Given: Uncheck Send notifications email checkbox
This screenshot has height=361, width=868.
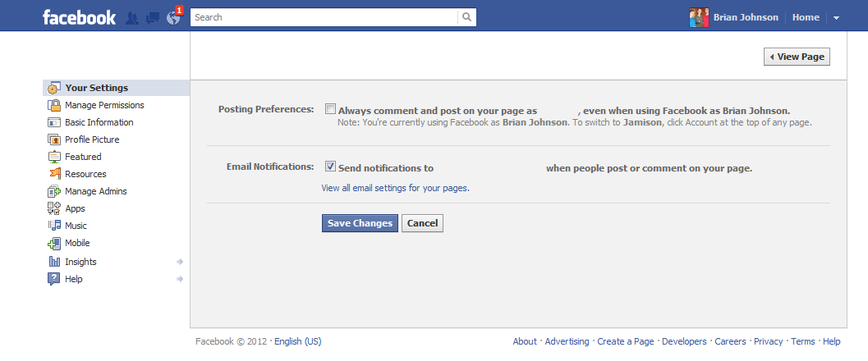Looking at the screenshot, I should point(330,167).
